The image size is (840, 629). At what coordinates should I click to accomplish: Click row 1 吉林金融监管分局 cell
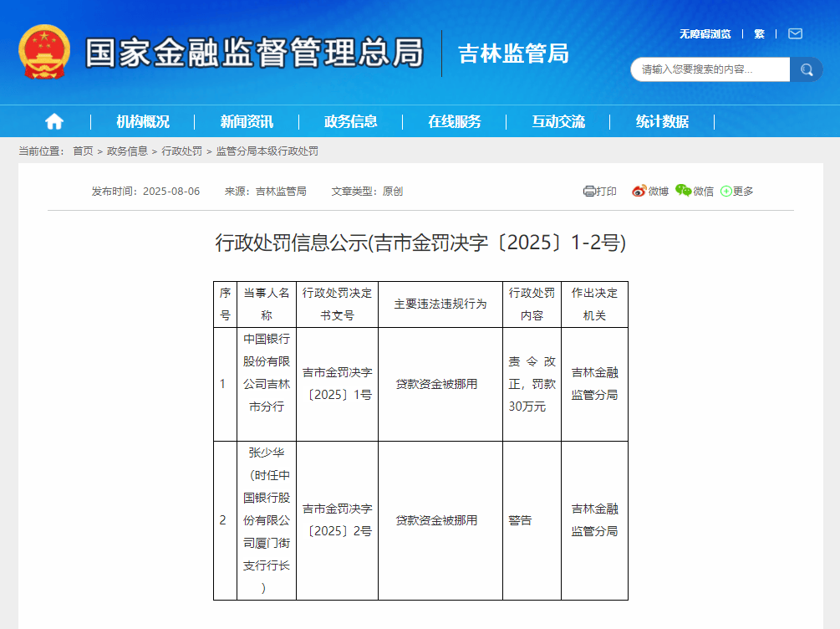(594, 384)
